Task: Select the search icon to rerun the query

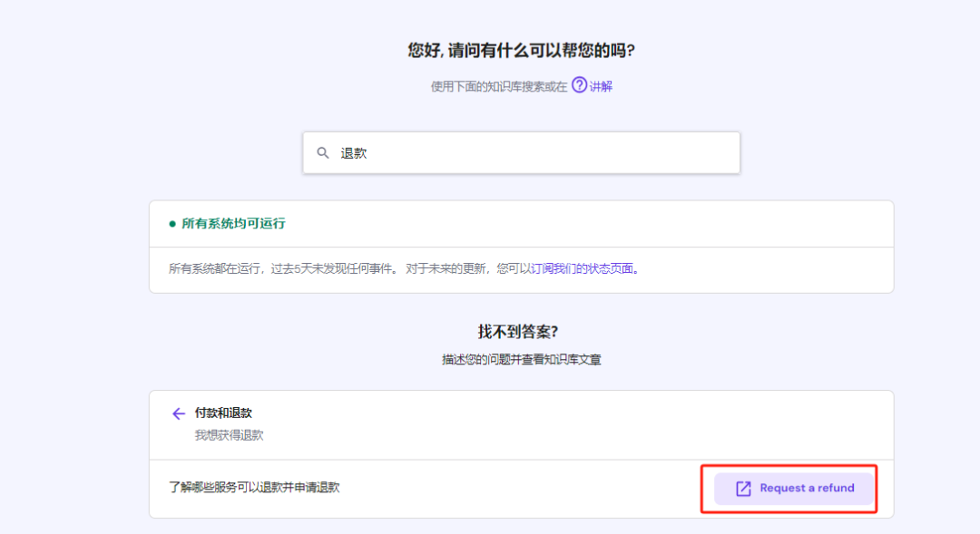Action: [x=324, y=152]
